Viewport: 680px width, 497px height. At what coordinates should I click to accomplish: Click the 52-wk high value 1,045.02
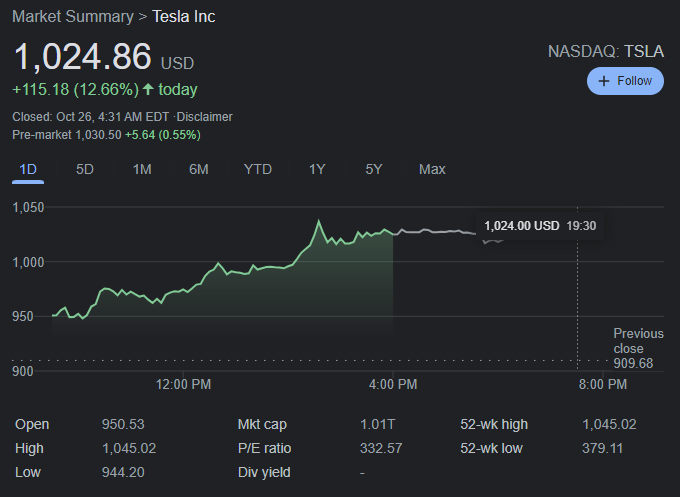click(609, 424)
